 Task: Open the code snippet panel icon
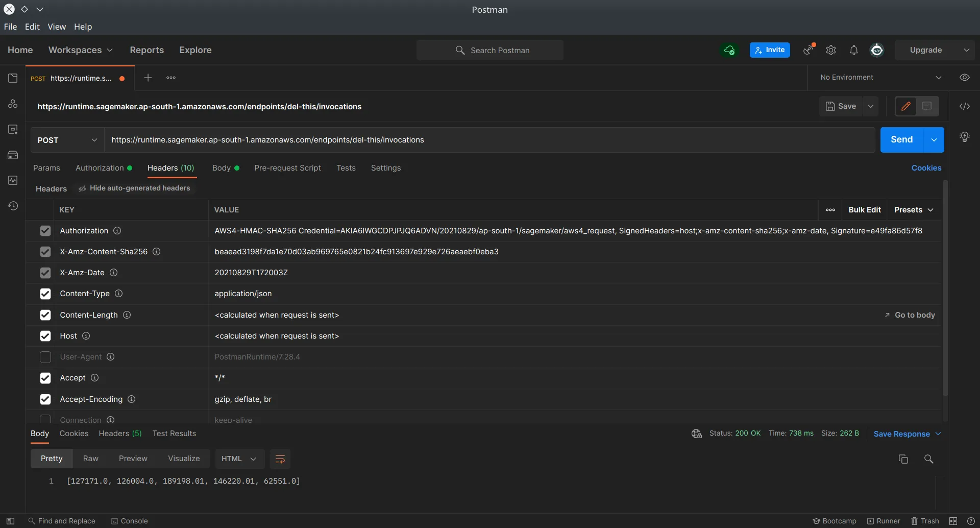[965, 106]
